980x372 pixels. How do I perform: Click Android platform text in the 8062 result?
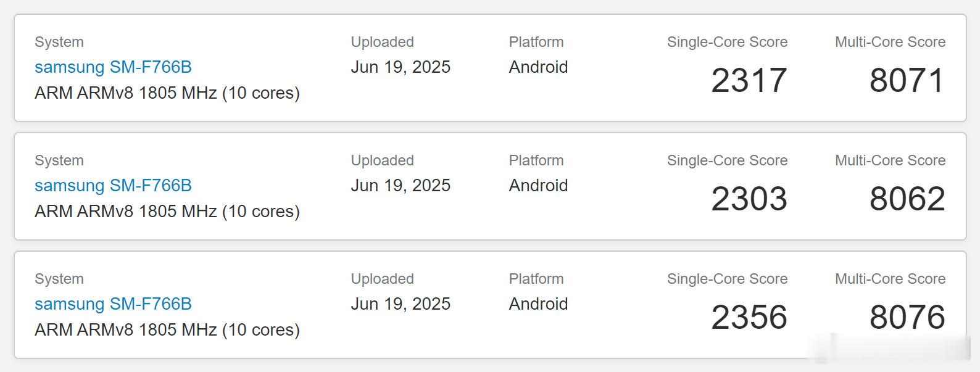tap(538, 185)
